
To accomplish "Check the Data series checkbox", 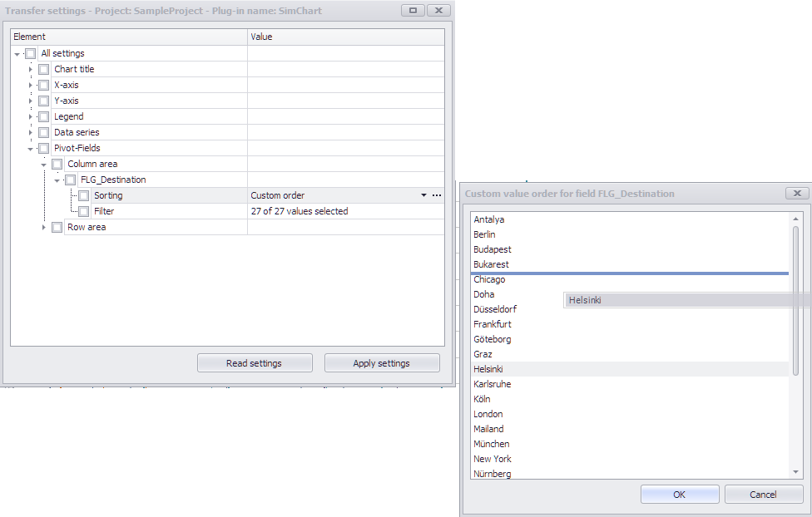I will tap(44, 132).
